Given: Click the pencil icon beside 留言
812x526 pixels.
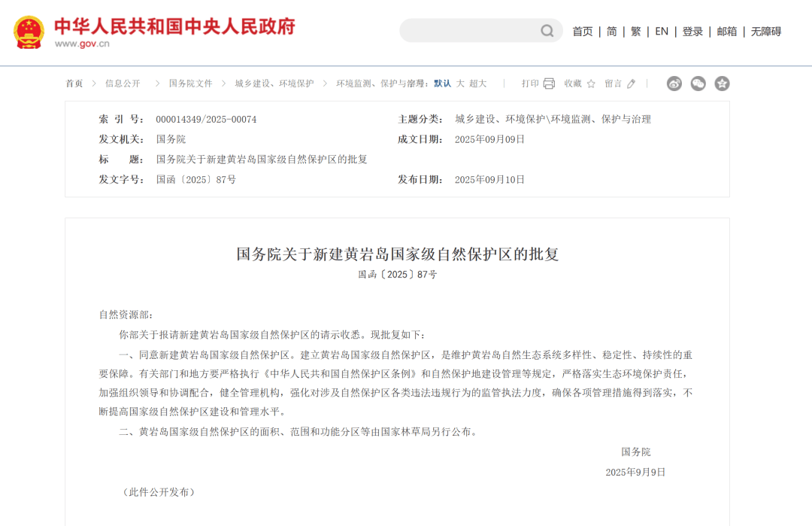Looking at the screenshot, I should (x=632, y=84).
